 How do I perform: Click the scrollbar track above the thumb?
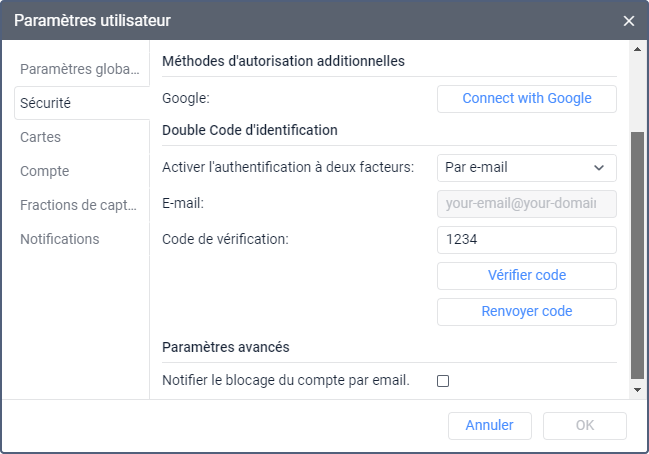[x=638, y=90]
